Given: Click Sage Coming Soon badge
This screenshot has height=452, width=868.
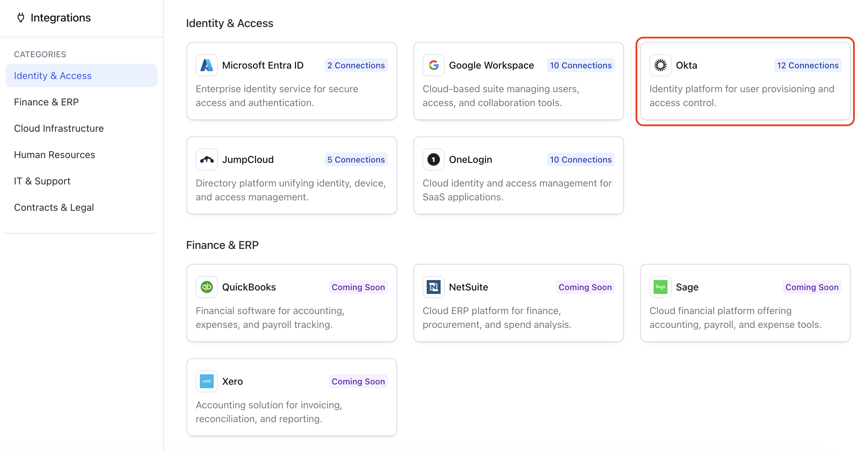Looking at the screenshot, I should (x=812, y=287).
